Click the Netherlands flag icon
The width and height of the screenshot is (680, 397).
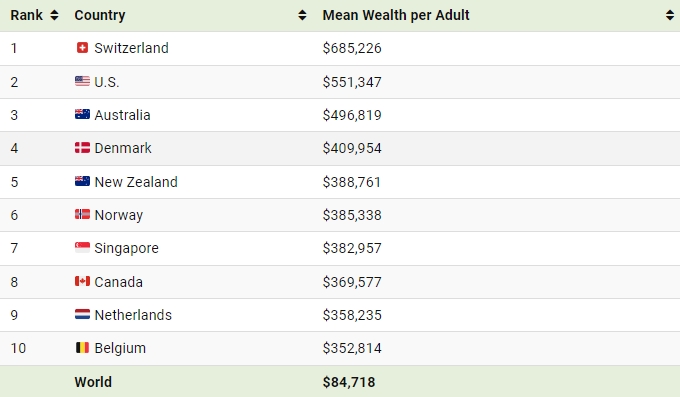point(82,314)
